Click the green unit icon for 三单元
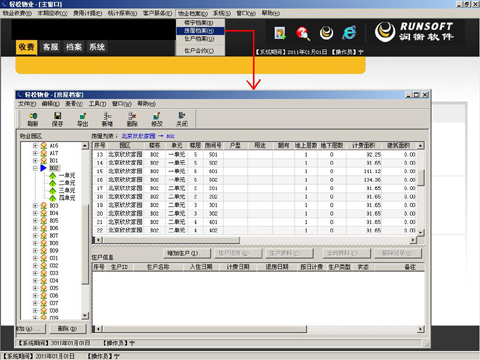This screenshot has width=480, height=360. pyautogui.click(x=53, y=191)
